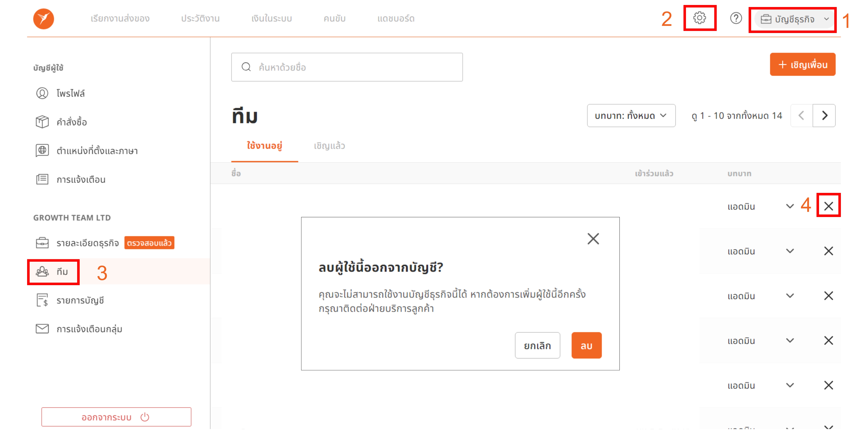Expand role dropdown in third แอดมิน row
868x434 pixels.
coord(790,296)
